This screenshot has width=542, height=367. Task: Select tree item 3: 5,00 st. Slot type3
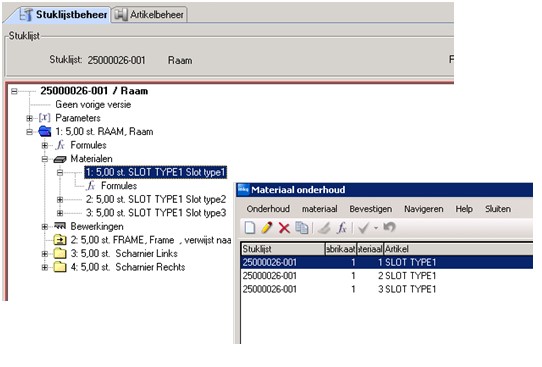[156, 213]
